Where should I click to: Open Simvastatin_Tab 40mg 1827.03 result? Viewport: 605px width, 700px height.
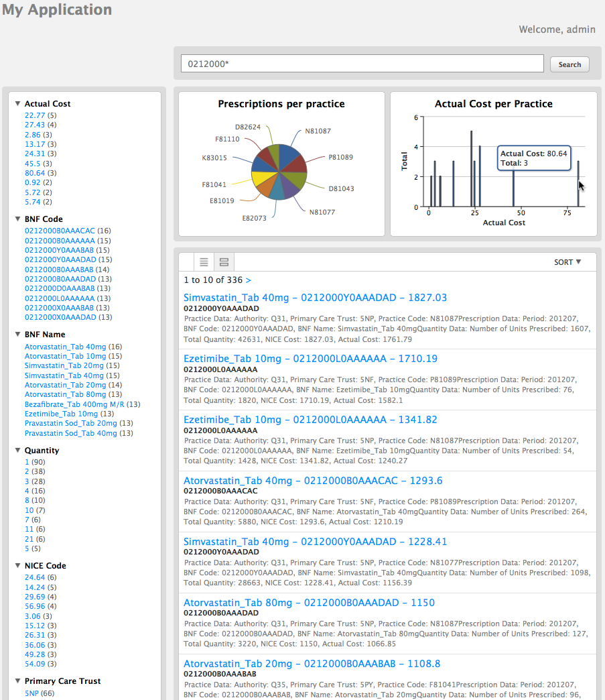tap(315, 298)
